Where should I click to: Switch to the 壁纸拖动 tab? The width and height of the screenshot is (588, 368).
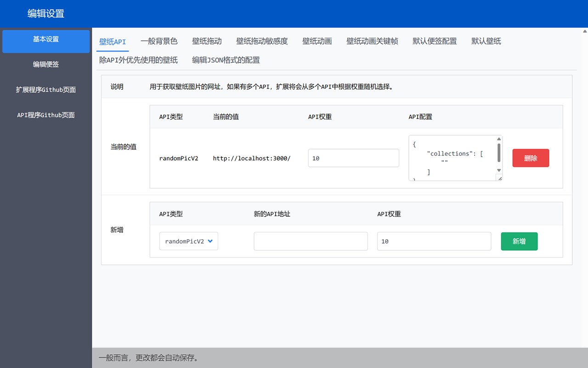coord(207,41)
